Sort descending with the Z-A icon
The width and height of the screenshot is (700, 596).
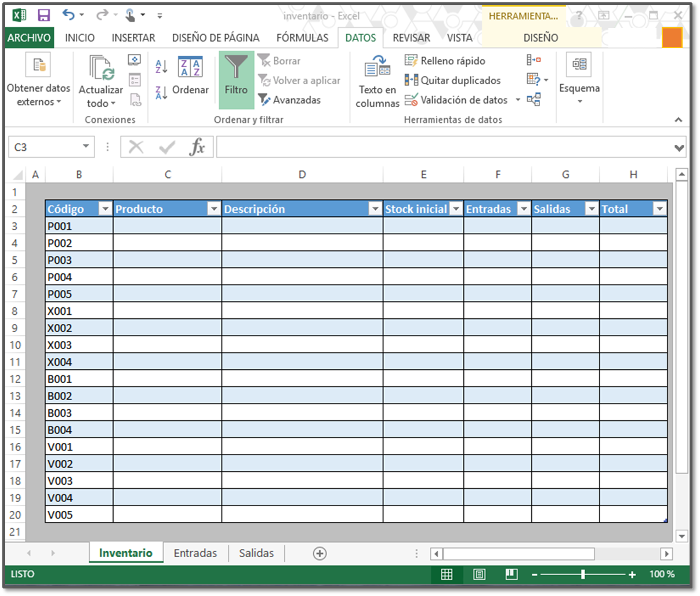[x=161, y=92]
